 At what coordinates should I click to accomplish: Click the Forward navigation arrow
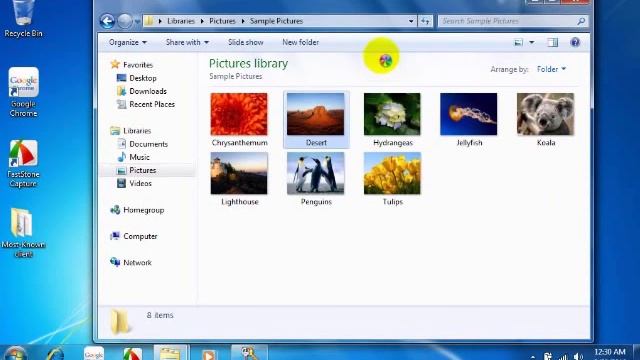(125, 21)
